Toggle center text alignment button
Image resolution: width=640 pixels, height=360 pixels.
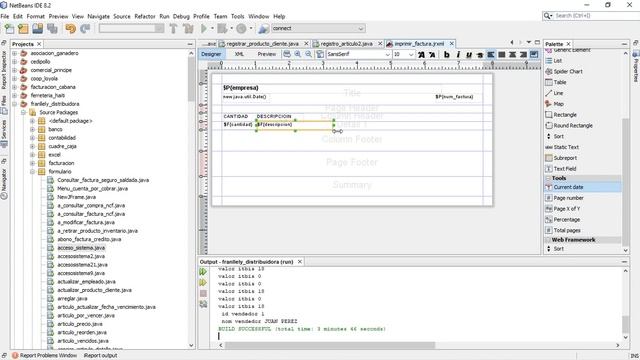pyautogui.click(x=512, y=54)
